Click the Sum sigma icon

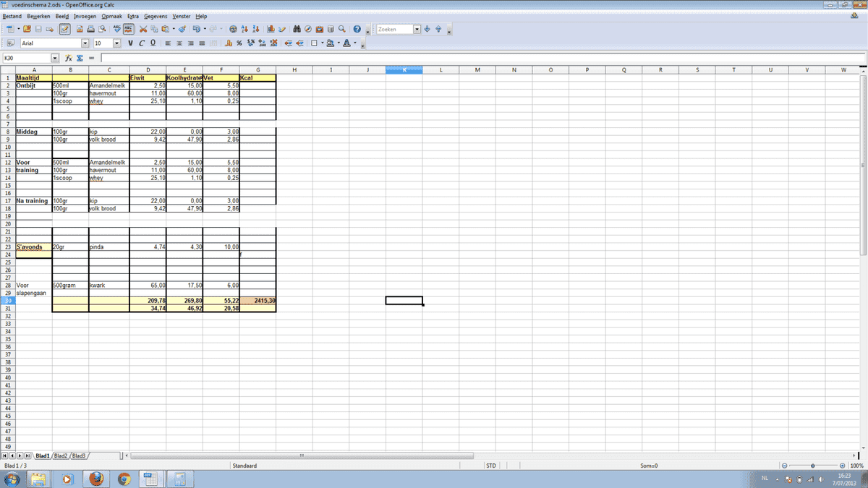click(x=80, y=58)
